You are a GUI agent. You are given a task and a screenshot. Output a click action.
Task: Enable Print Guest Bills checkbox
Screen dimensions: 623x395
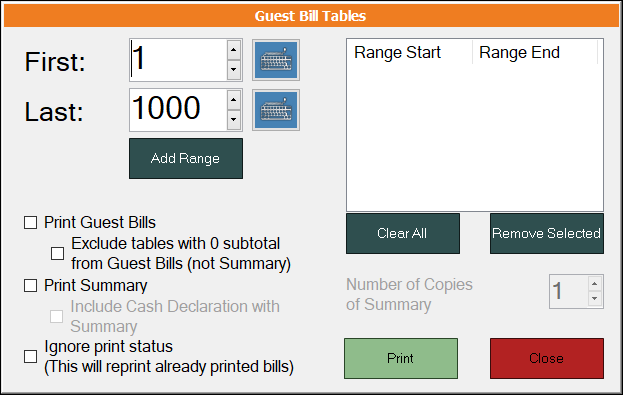[31, 223]
